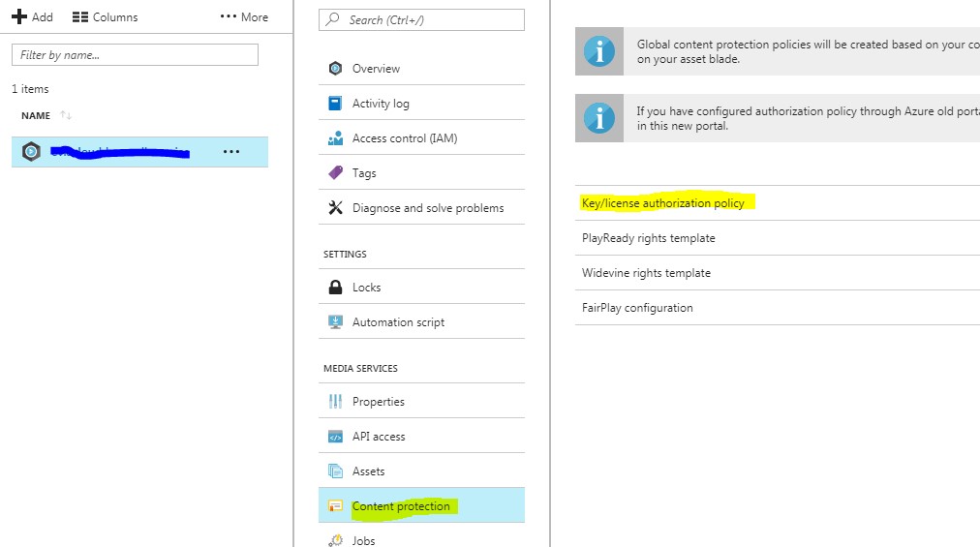
Task: Click the Jobs gear icon
Action: click(336, 540)
